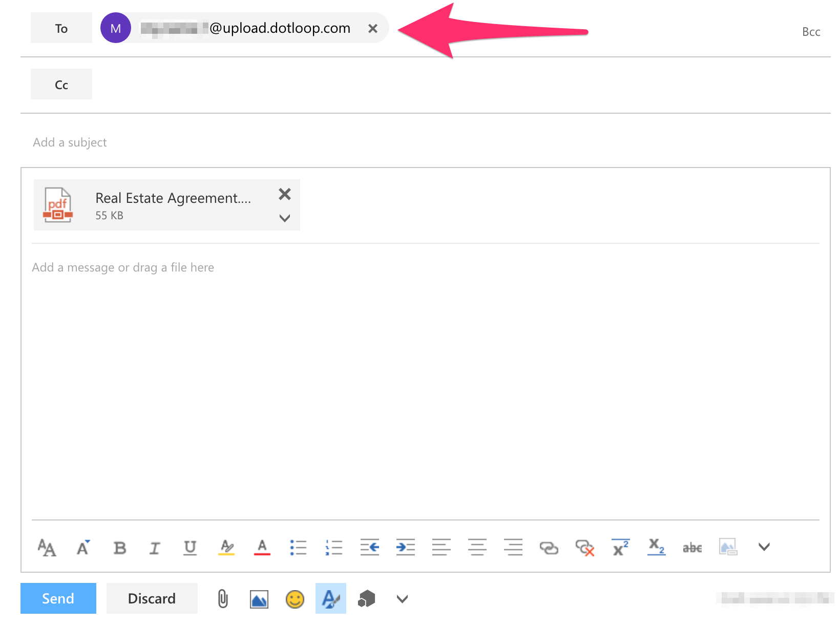Toggle bold formatting

[119, 547]
